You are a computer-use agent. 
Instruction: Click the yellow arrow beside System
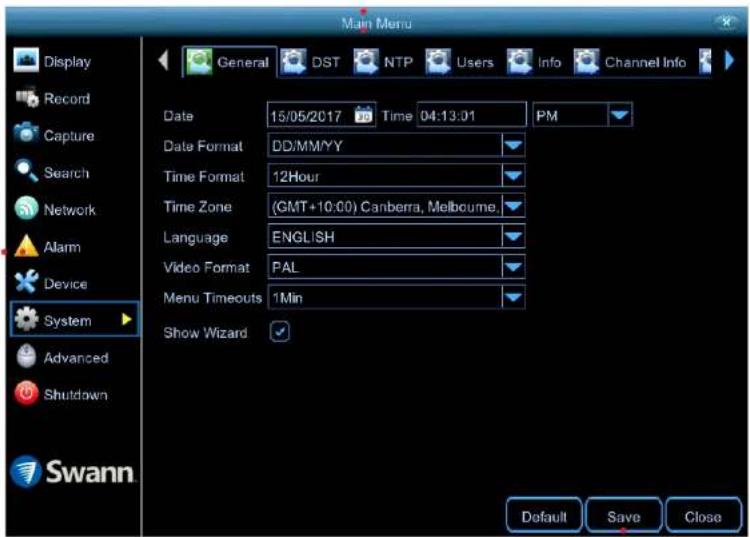tap(127, 319)
